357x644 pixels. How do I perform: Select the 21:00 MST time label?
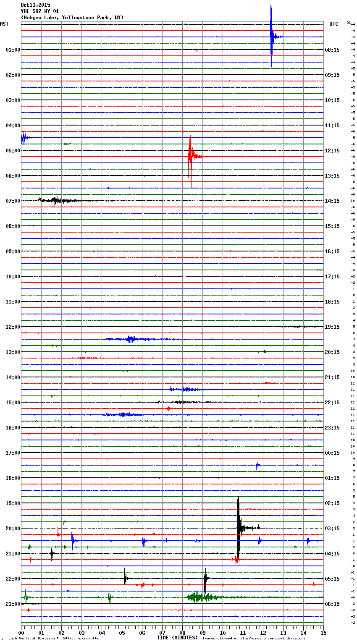pyautogui.click(x=13, y=554)
